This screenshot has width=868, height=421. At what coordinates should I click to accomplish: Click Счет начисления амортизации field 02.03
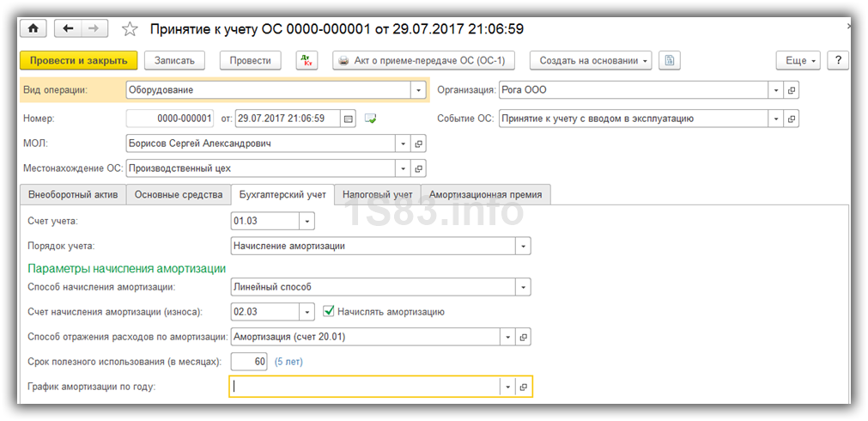tap(265, 311)
